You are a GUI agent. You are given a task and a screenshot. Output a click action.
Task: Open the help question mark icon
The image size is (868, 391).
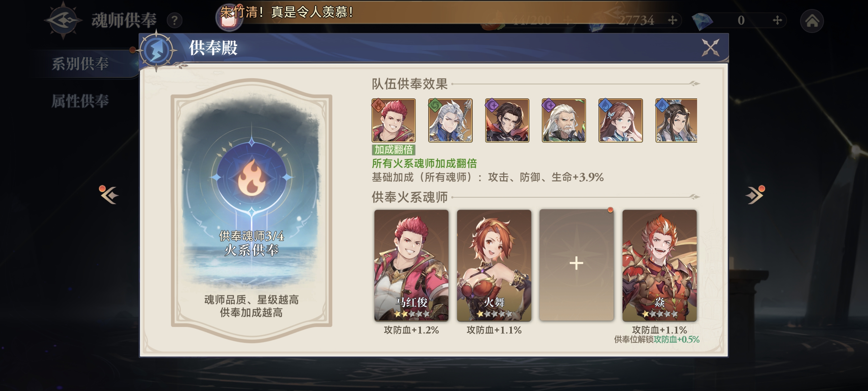tap(174, 21)
